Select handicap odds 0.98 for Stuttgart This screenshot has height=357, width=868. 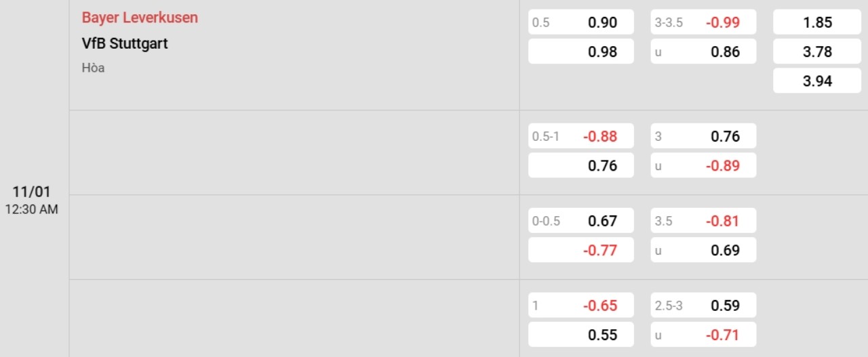point(581,51)
